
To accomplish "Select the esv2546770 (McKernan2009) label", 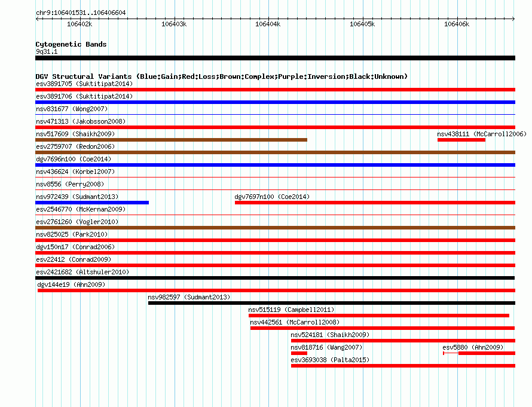I will pyautogui.click(x=81, y=209).
